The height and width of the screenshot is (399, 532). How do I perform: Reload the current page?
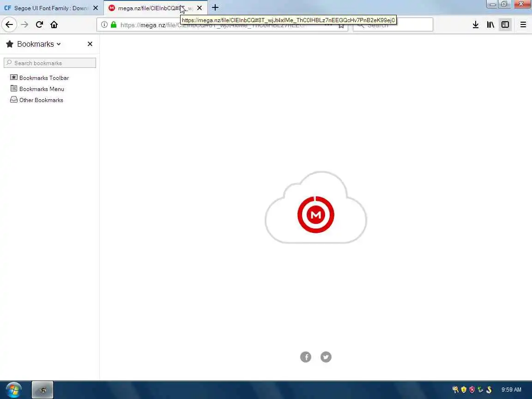click(39, 24)
